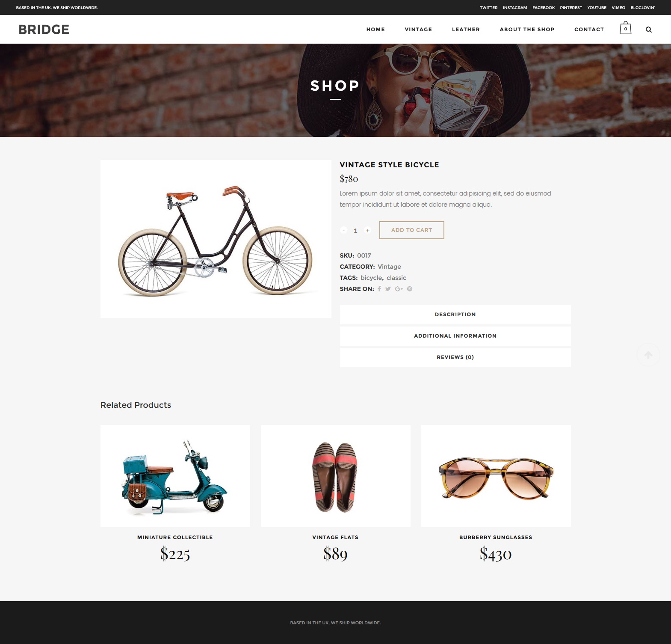
Task: Decrease quantity with minus button
Action: 343,230
